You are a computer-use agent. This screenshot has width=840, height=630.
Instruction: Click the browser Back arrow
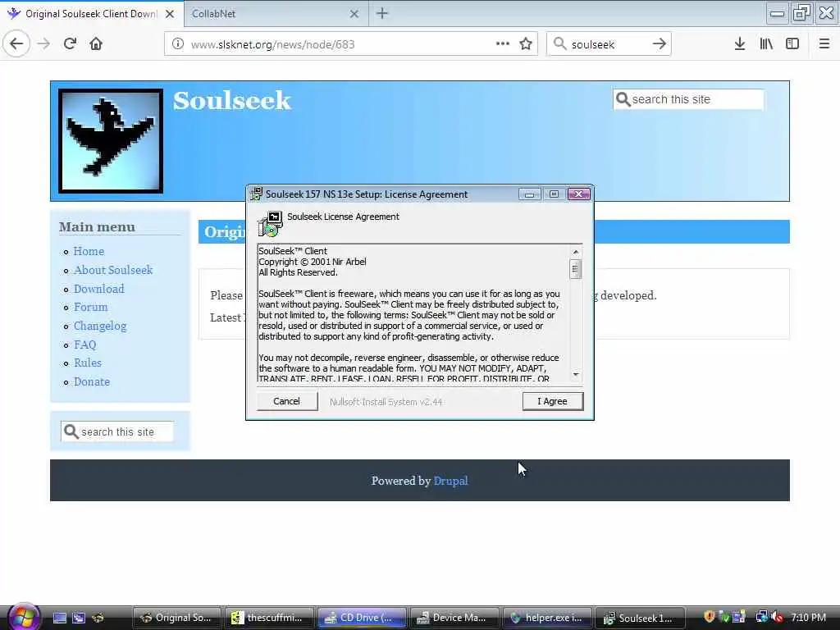point(16,44)
